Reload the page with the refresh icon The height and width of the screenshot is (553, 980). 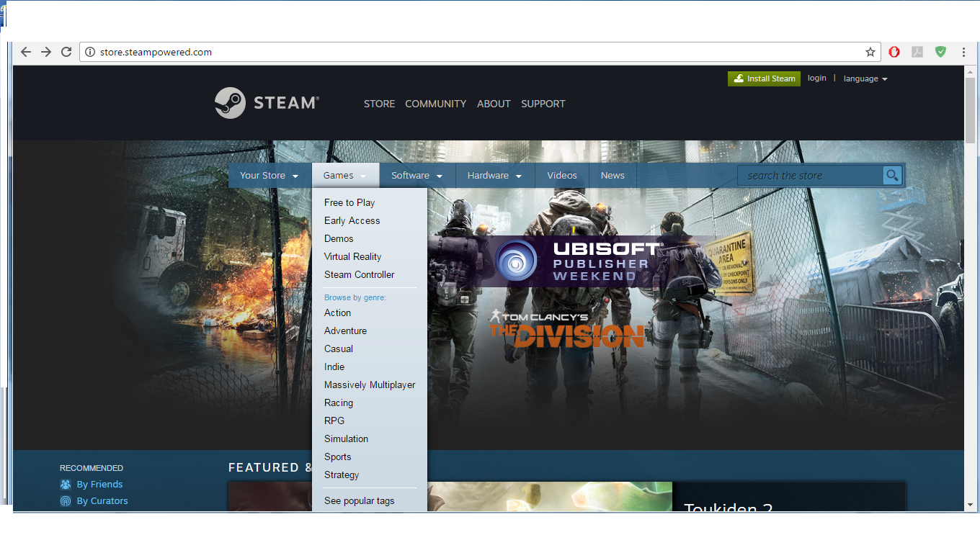pos(66,52)
